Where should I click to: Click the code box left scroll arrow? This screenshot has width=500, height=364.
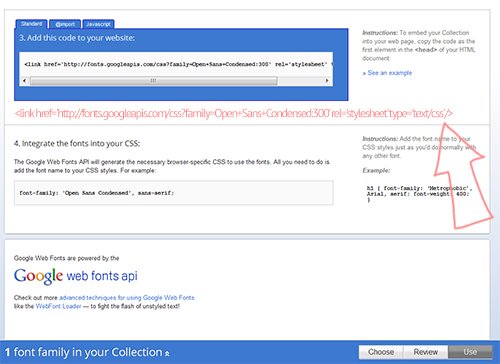[24, 81]
